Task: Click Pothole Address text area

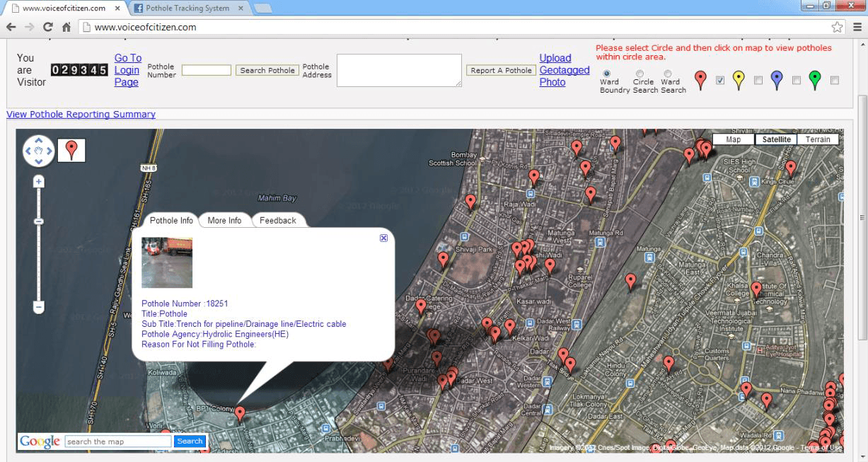Action: point(399,71)
